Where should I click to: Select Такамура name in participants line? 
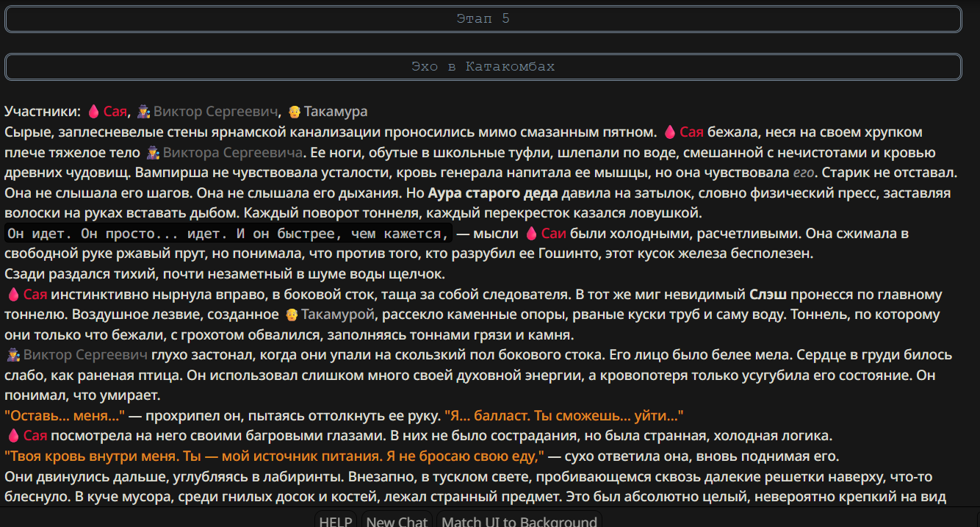[336, 112]
